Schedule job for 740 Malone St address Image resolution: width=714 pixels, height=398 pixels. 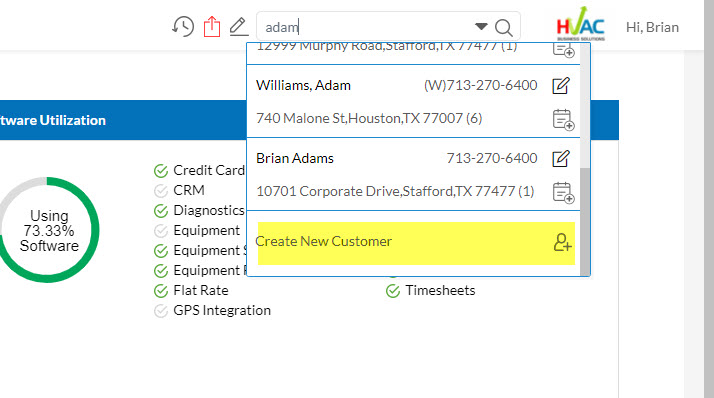tap(563, 120)
